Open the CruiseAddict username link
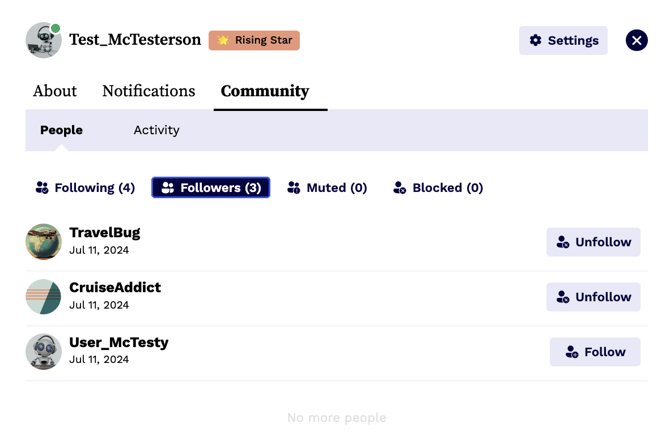 coord(115,288)
